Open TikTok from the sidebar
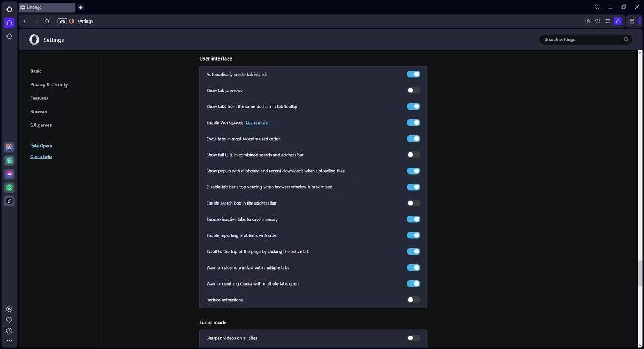644x349 pixels. point(9,201)
